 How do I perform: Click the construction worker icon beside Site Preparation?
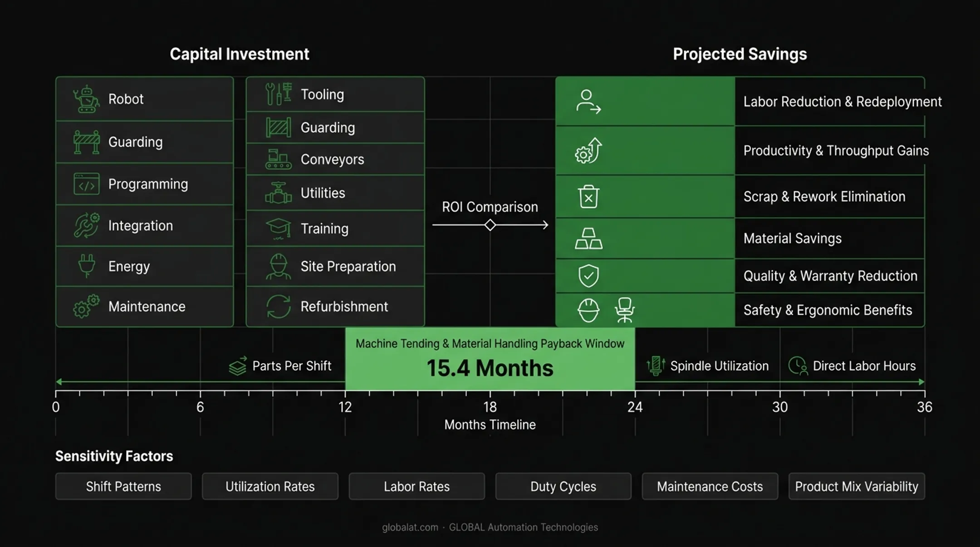[278, 266]
